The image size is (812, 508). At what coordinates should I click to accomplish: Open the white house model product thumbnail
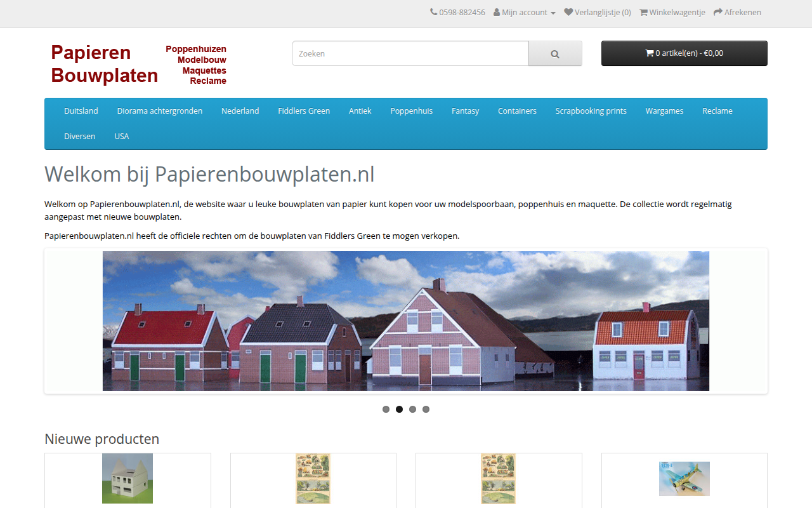pos(128,478)
